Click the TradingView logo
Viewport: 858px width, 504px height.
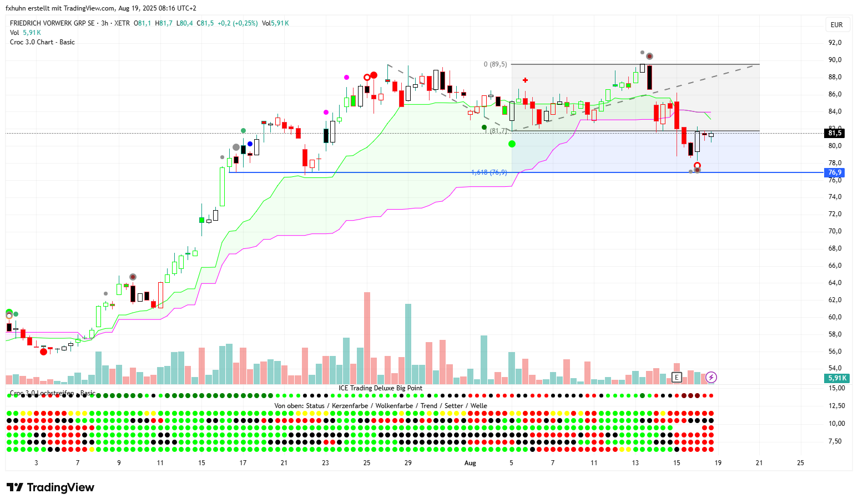(51, 487)
